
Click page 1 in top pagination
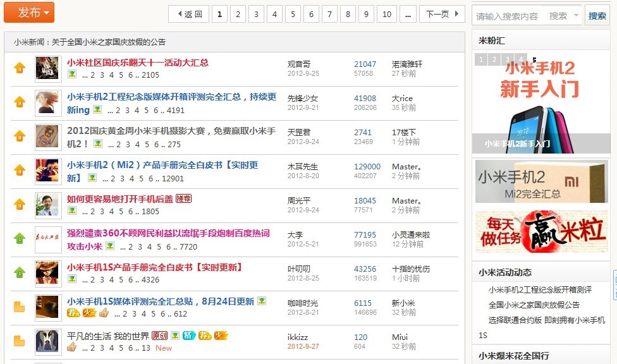(x=219, y=14)
